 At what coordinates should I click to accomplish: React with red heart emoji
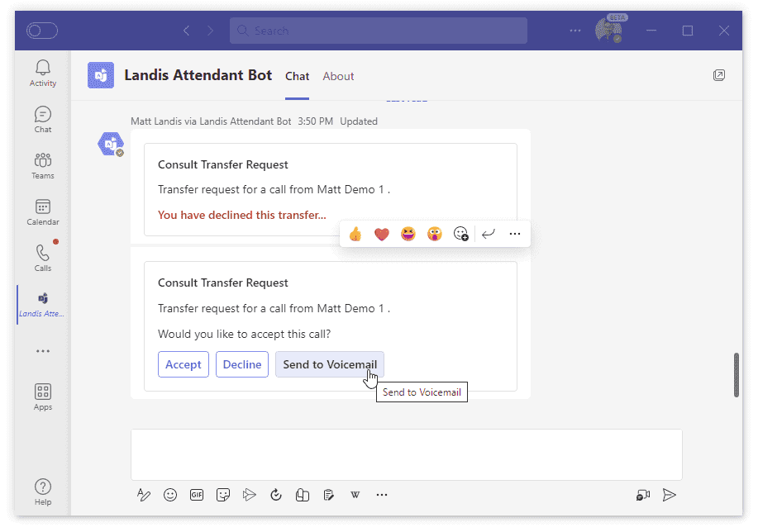381,234
